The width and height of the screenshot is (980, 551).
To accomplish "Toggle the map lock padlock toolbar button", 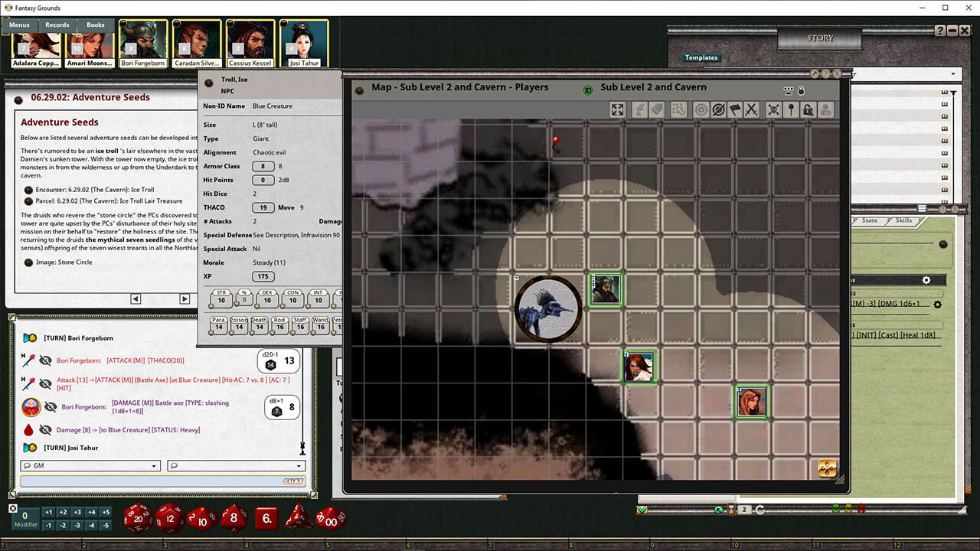I will (808, 110).
